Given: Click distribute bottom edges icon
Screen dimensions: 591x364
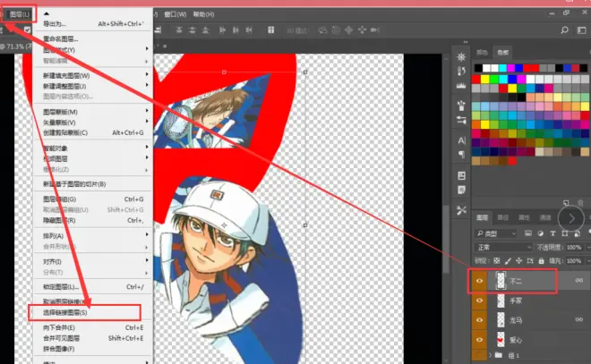Looking at the screenshot, I should click(205, 30).
